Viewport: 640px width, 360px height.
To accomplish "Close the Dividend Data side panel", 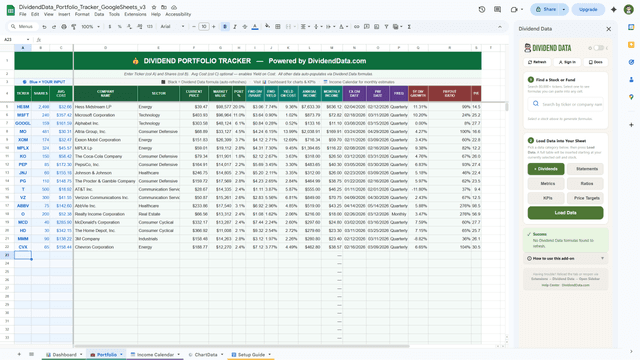I will point(609,29).
